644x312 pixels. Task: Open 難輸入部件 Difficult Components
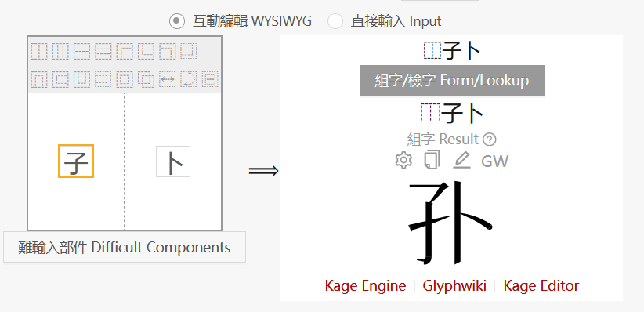[x=125, y=247]
